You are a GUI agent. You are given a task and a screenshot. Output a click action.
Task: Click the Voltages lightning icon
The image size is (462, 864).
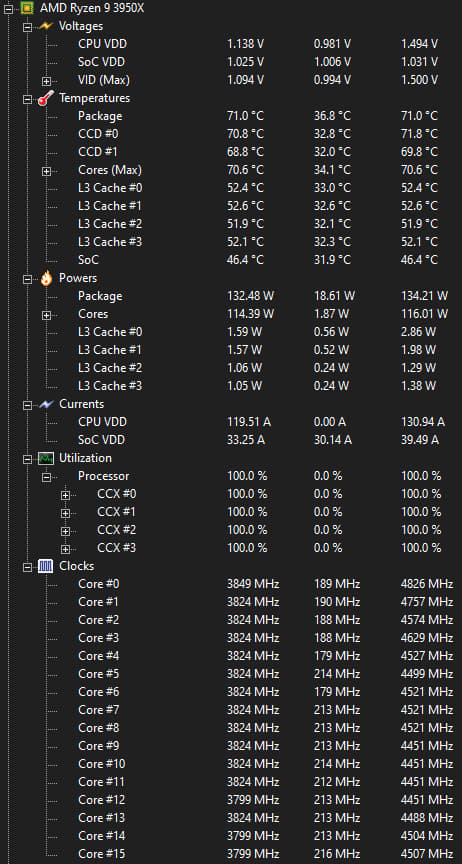pyautogui.click(x=46, y=26)
